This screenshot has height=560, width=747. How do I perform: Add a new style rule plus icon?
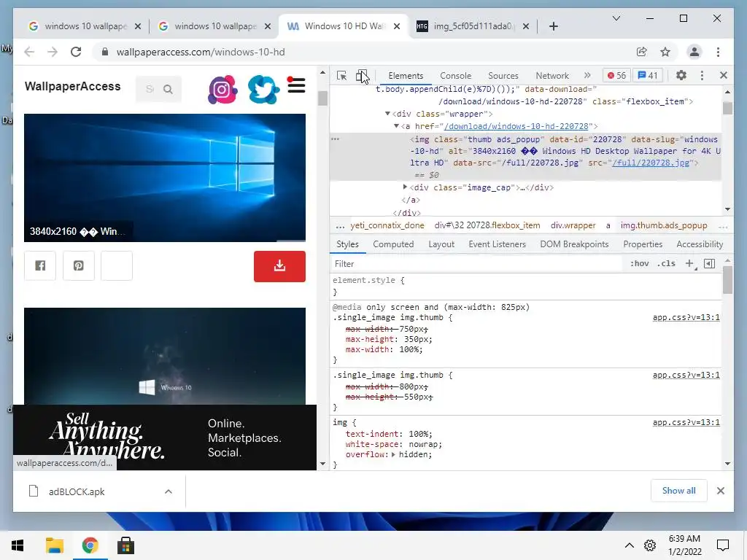click(x=689, y=263)
